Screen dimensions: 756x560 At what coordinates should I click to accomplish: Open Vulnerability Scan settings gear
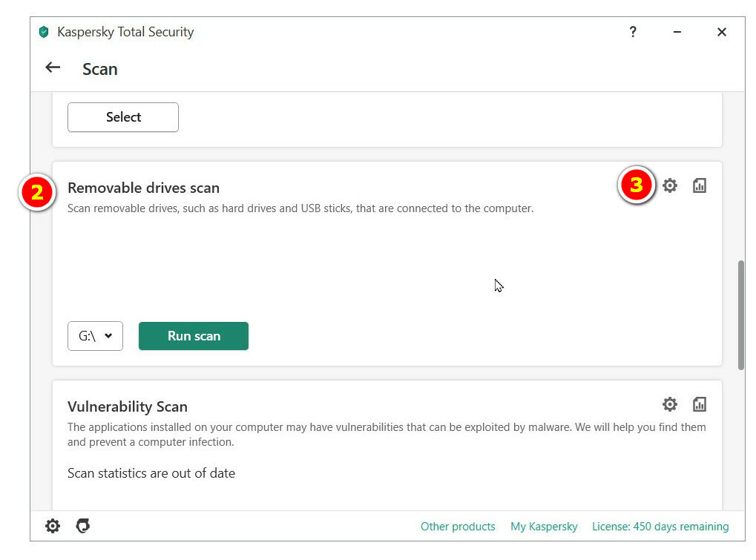[x=670, y=404]
